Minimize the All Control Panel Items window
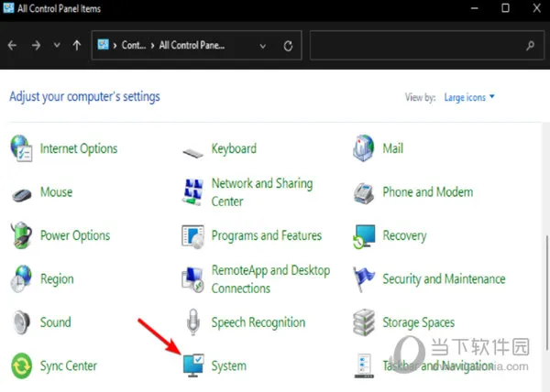This screenshot has width=550, height=392. (474, 8)
